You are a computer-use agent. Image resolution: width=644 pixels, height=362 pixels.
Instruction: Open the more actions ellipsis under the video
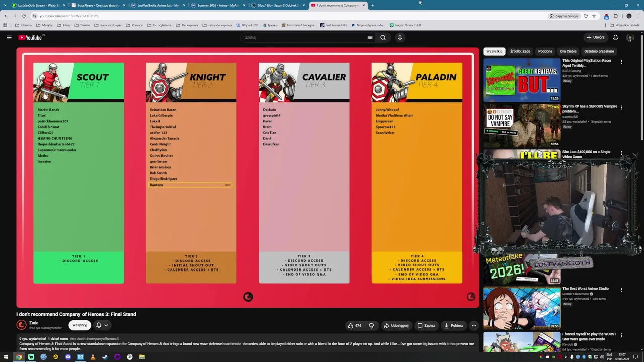click(x=474, y=325)
